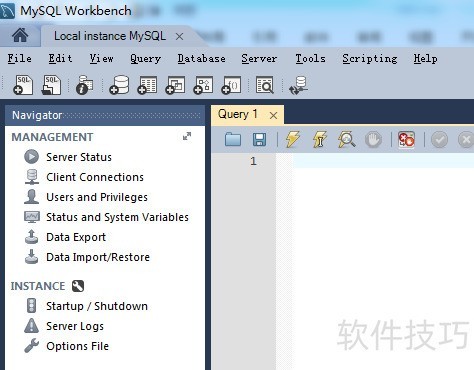Screen dimensions: 474x370
Task: Open Startup / Shutdown
Action: coord(97,306)
